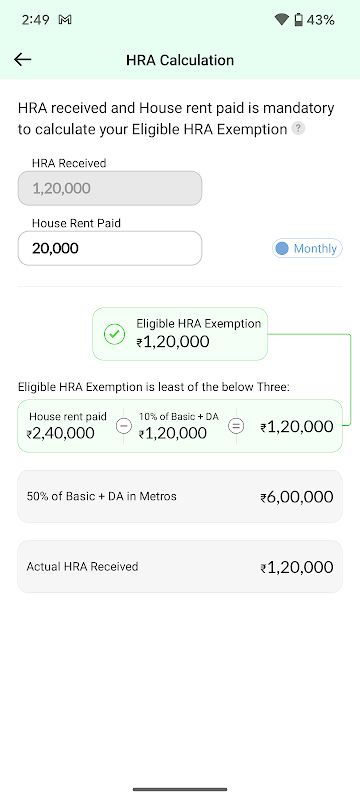Tap the Actual HRA Received row
Viewport: 360px width, 800px height.
tap(180, 566)
